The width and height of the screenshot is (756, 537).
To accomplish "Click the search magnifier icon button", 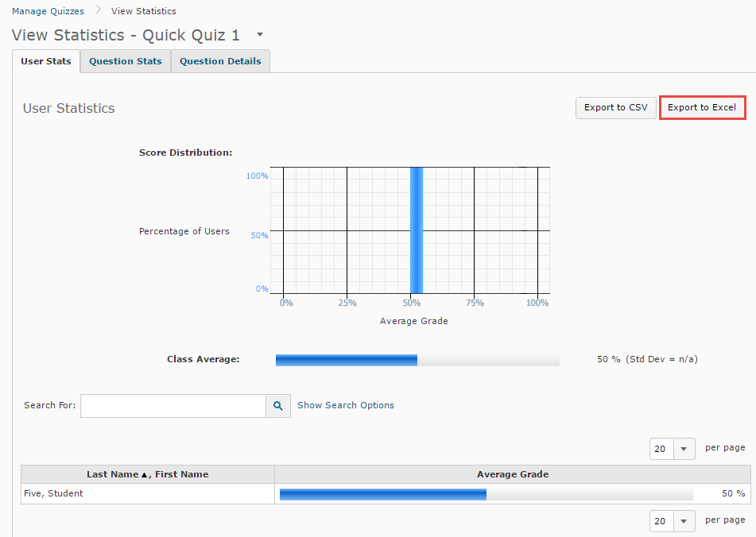I will click(x=278, y=405).
